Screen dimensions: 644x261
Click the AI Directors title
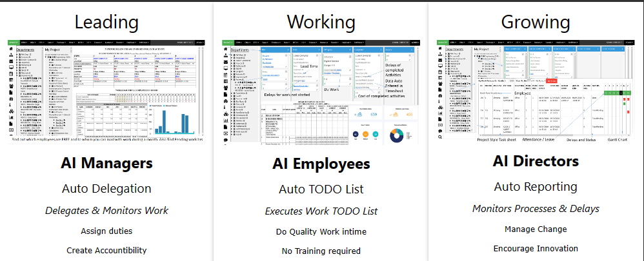click(x=536, y=161)
